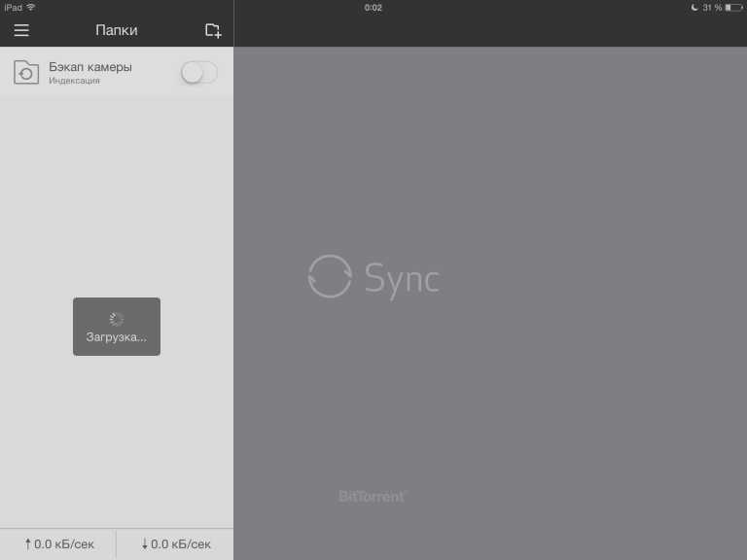Tap the Do Not Disturb moon icon
The width and height of the screenshot is (747, 560).
point(694,8)
